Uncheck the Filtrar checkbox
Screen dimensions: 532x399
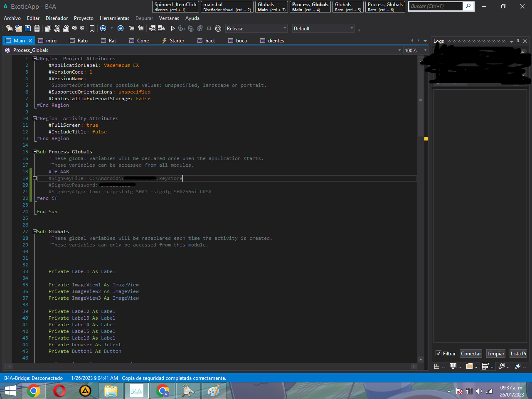coord(438,354)
